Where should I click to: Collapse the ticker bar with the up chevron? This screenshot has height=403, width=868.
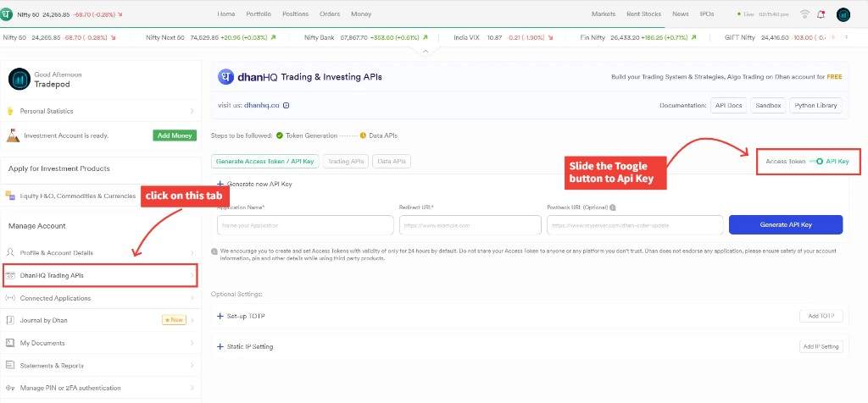pyautogui.click(x=426, y=51)
